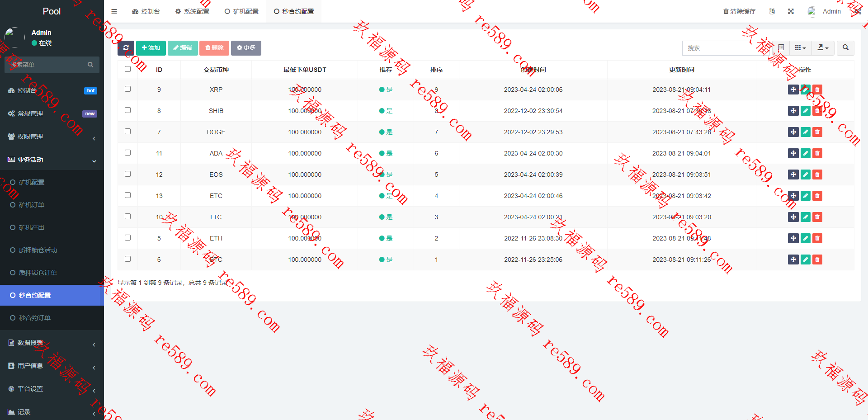
Task: Click the toggle card view icon
Action: click(781, 48)
